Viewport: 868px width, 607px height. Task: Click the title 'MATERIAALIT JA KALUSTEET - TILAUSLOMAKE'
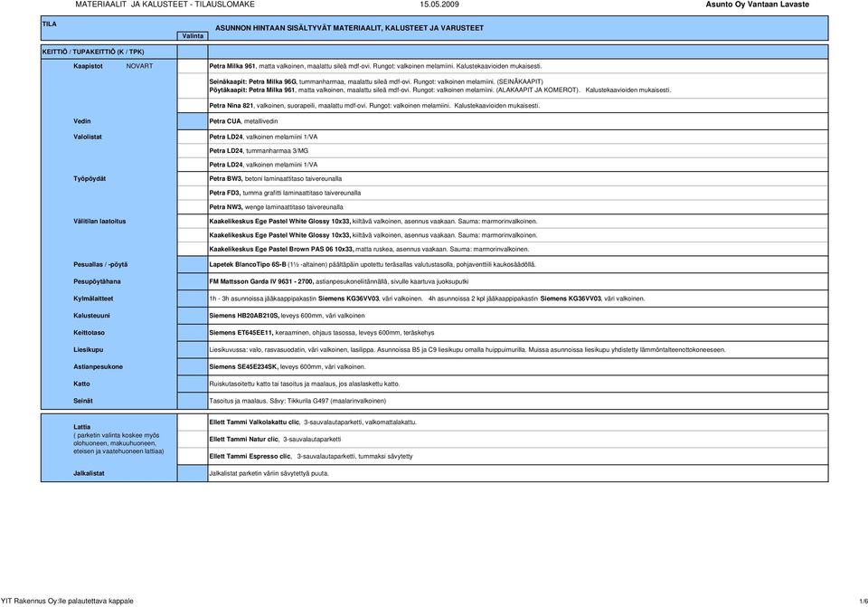click(165, 5)
